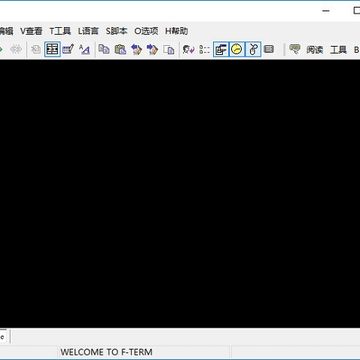Toggle the highlighted window settings icon
Viewport: 360px width, 360px height.
click(x=221, y=50)
